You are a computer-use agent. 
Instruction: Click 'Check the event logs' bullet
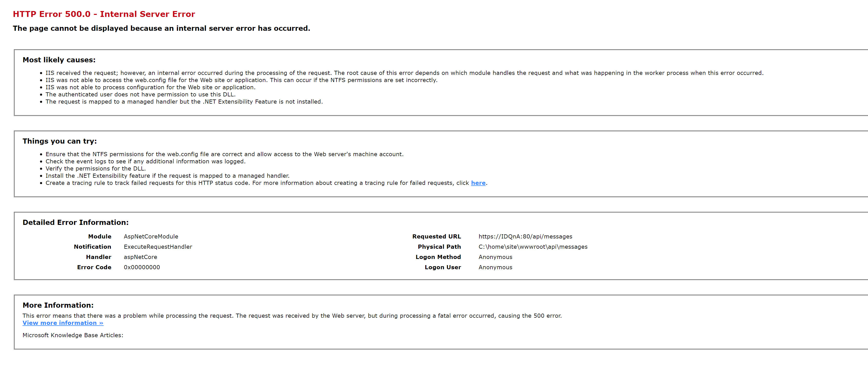click(x=146, y=161)
